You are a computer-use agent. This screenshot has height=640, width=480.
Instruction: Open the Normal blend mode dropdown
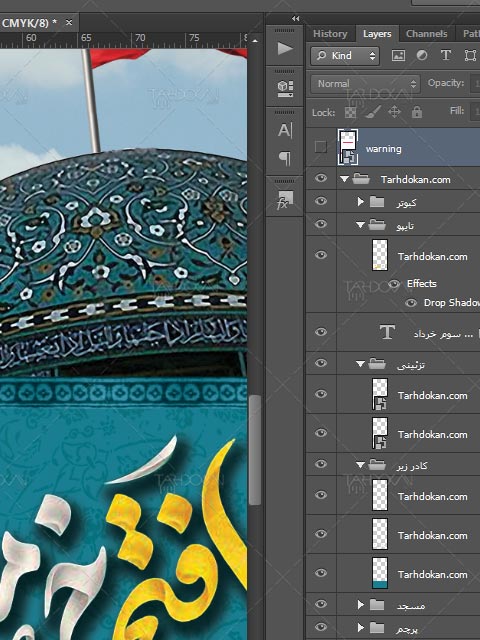point(365,84)
